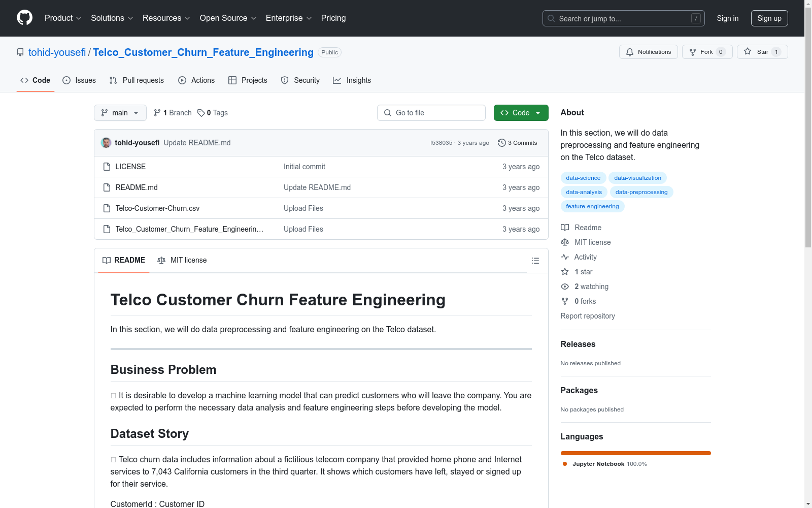This screenshot has height=508, width=812.
Task: Open the README outline list icon
Action: point(535,261)
